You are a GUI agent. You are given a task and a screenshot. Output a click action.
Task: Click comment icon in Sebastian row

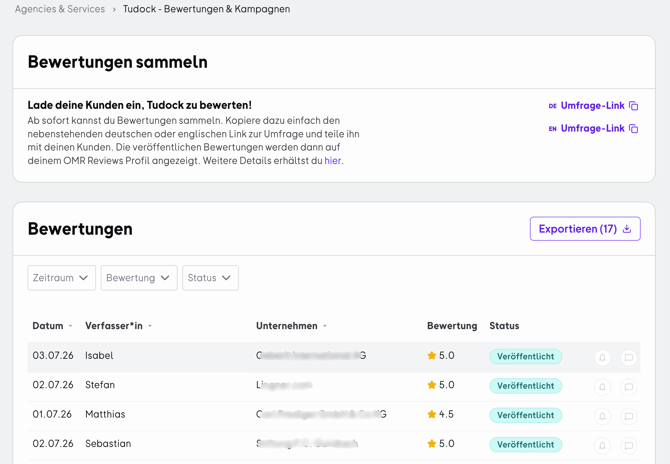click(x=629, y=446)
